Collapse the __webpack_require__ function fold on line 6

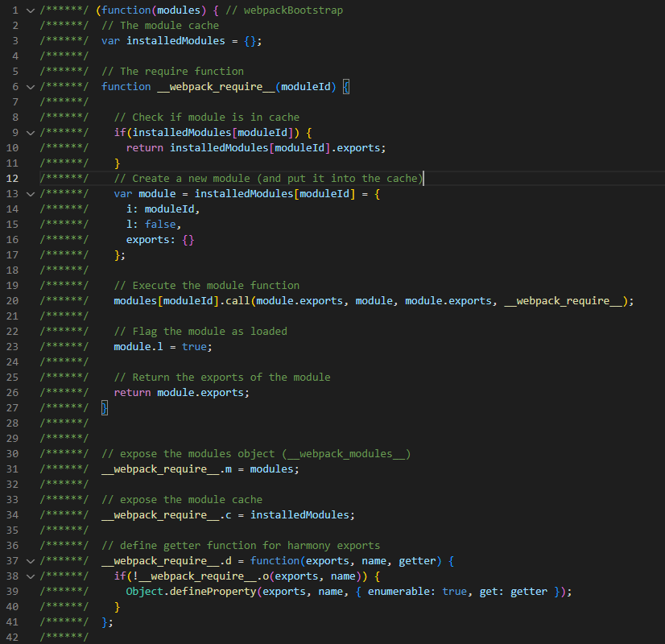point(31,87)
